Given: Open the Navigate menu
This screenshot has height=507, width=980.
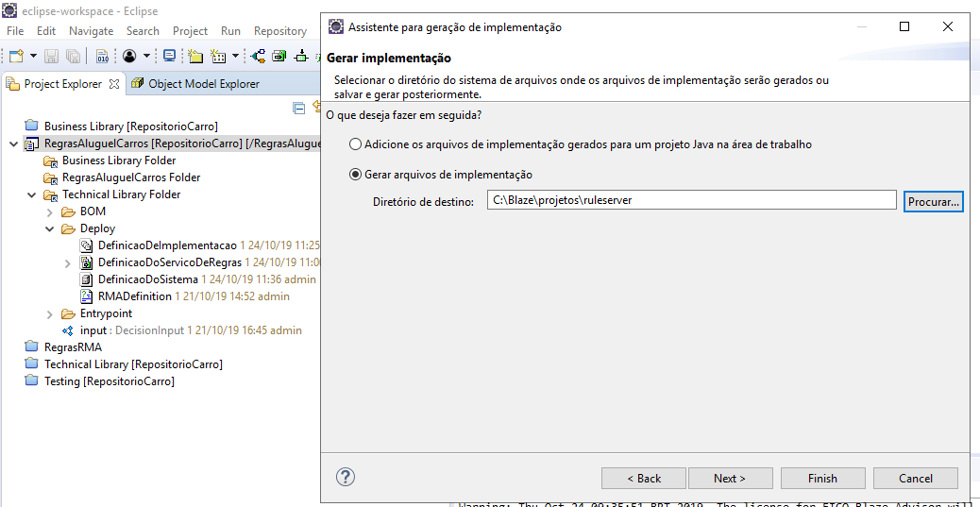Looking at the screenshot, I should (x=92, y=30).
